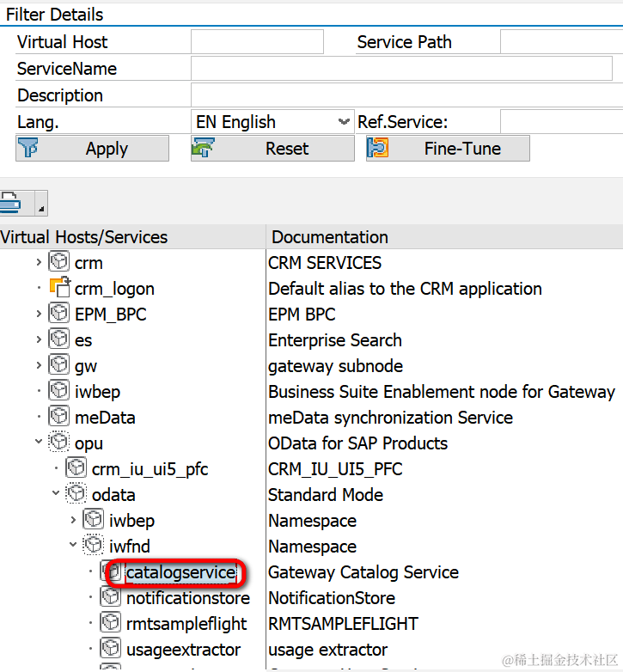Click the Documentation column header
623x672 pixels.
click(x=445, y=237)
